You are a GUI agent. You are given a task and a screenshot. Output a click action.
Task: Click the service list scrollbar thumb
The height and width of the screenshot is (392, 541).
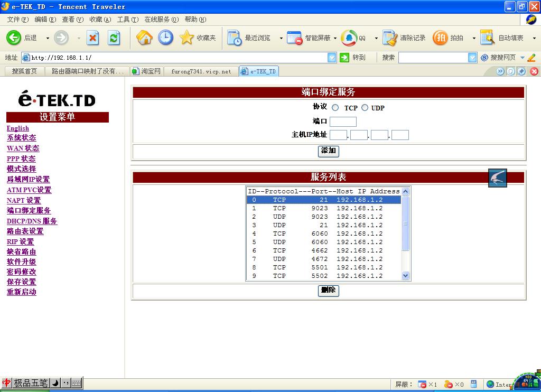pos(406,223)
